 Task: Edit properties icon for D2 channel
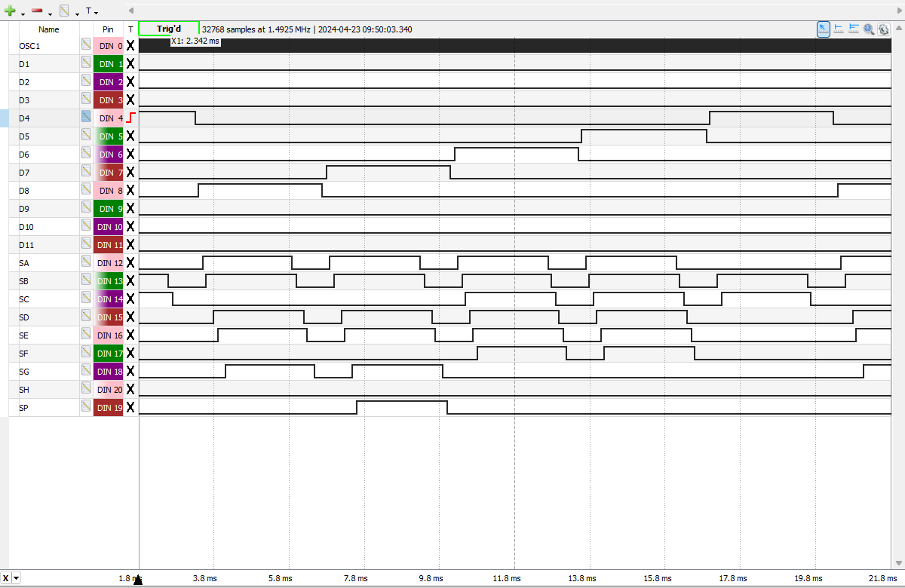click(86, 81)
